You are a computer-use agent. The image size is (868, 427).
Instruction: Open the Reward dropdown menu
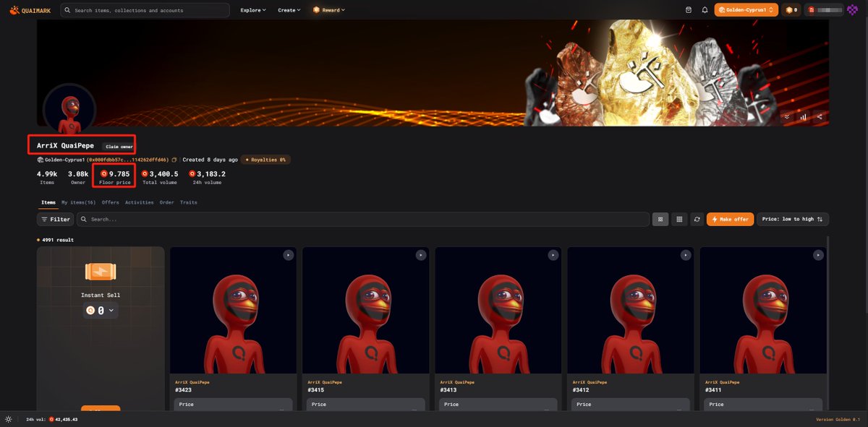point(329,10)
